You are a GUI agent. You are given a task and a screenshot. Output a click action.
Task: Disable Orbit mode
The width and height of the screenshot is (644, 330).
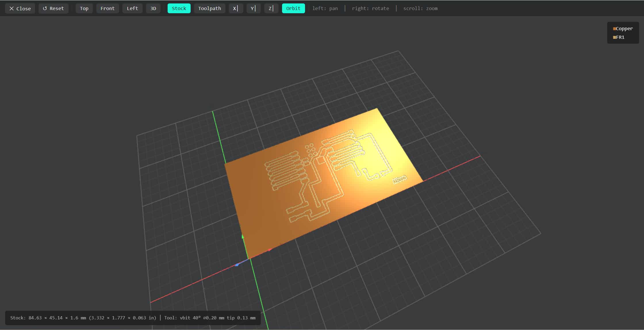(x=293, y=8)
